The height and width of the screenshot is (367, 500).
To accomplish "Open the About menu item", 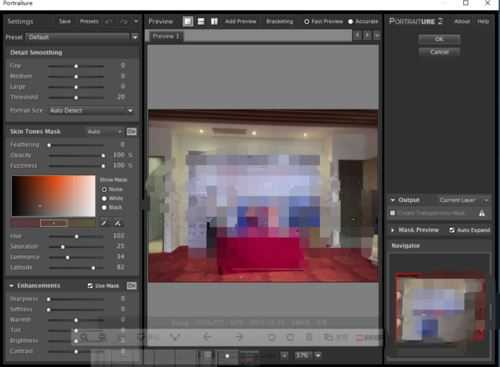I will pos(462,21).
